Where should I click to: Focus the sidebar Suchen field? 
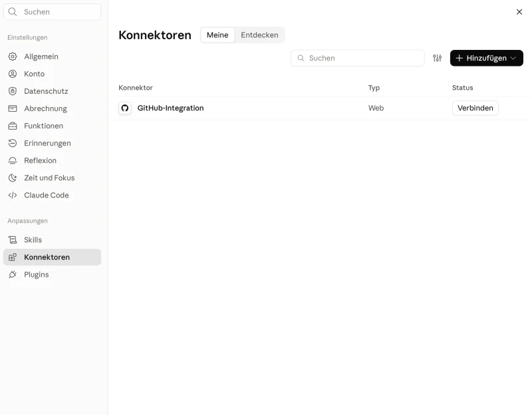53,12
